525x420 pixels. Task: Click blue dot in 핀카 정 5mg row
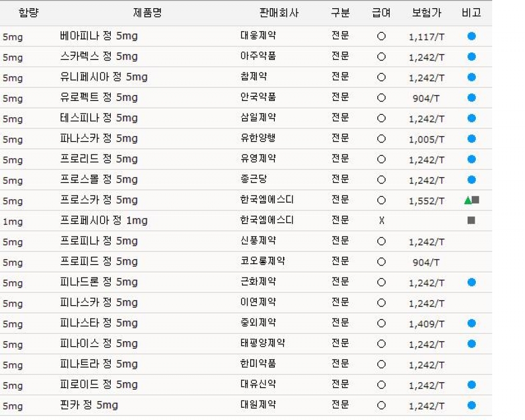pos(472,405)
